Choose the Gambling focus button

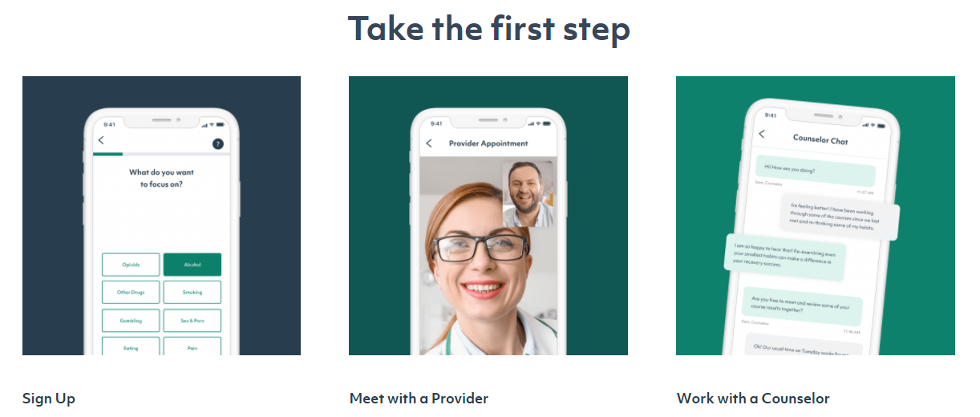[x=131, y=321]
